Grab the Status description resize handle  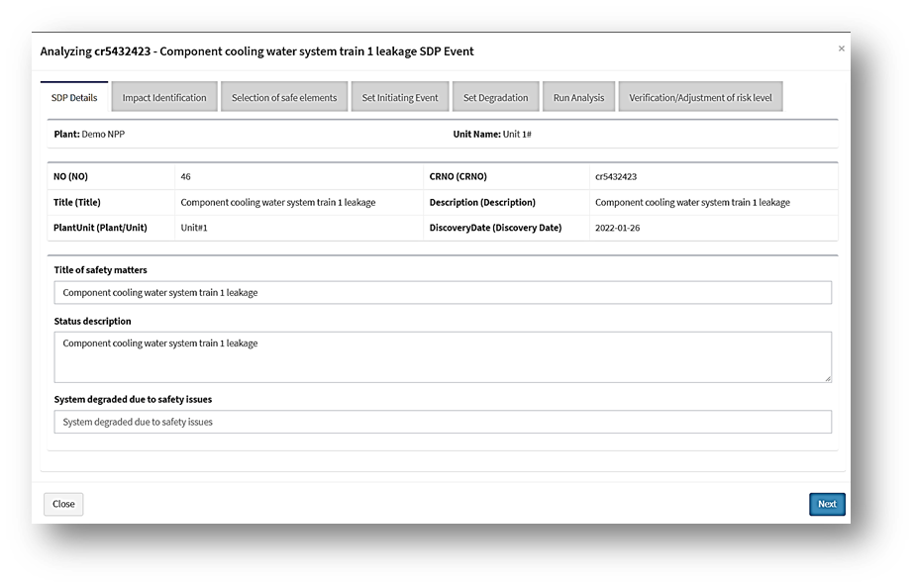pyautogui.click(x=827, y=377)
